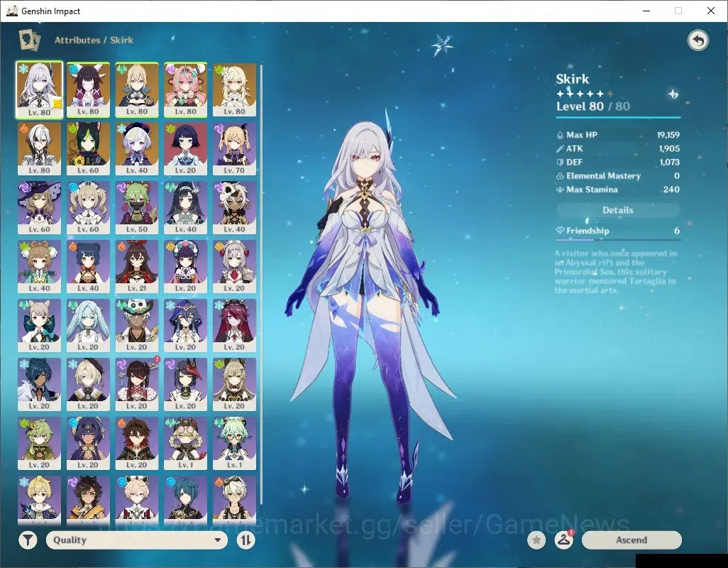Select Gaming's Lv. 20 portrait card

[x=137, y=444]
